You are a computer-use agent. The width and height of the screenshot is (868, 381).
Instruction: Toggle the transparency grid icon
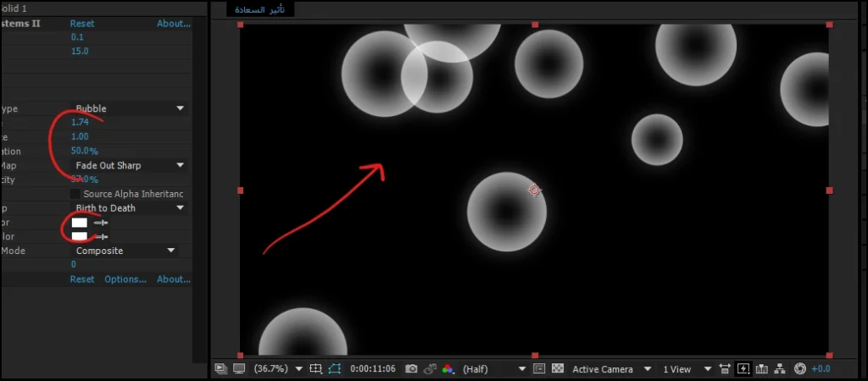(558, 367)
